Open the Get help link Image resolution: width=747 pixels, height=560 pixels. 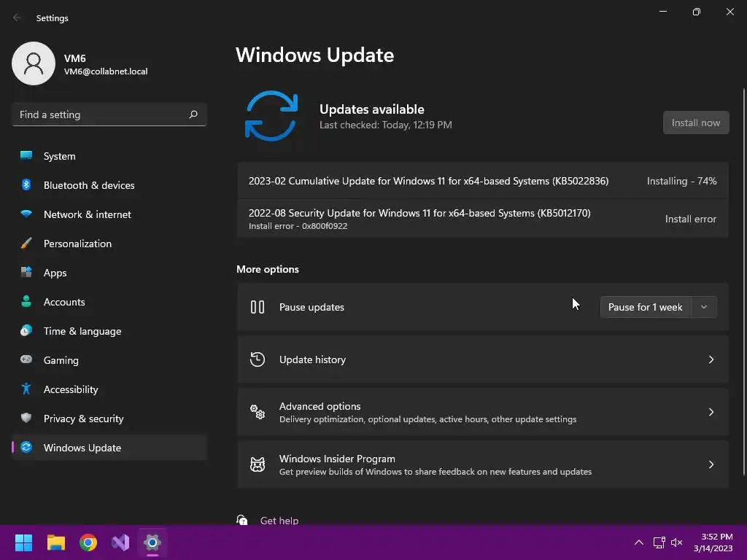(279, 520)
